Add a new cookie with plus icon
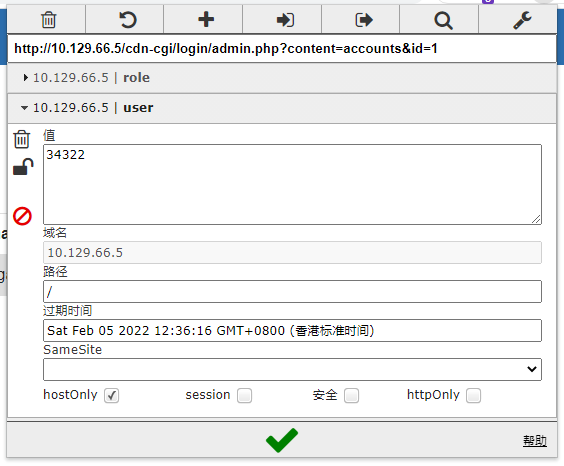 click(206, 19)
